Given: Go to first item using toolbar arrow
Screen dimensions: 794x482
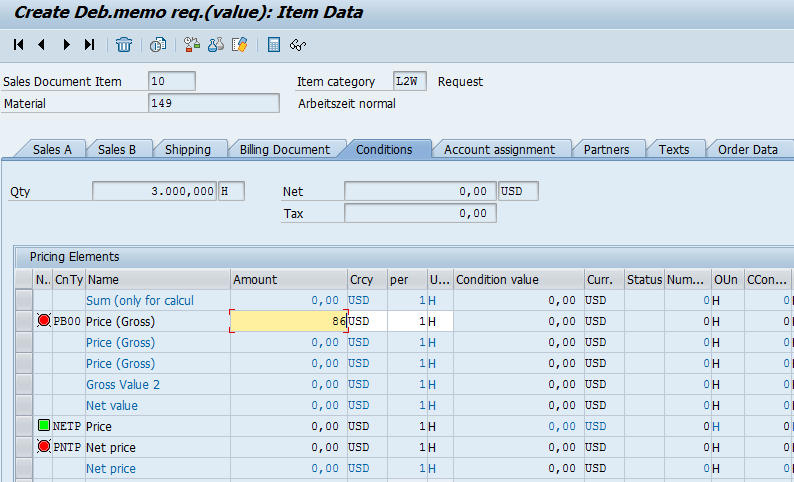Looking at the screenshot, I should pos(19,44).
